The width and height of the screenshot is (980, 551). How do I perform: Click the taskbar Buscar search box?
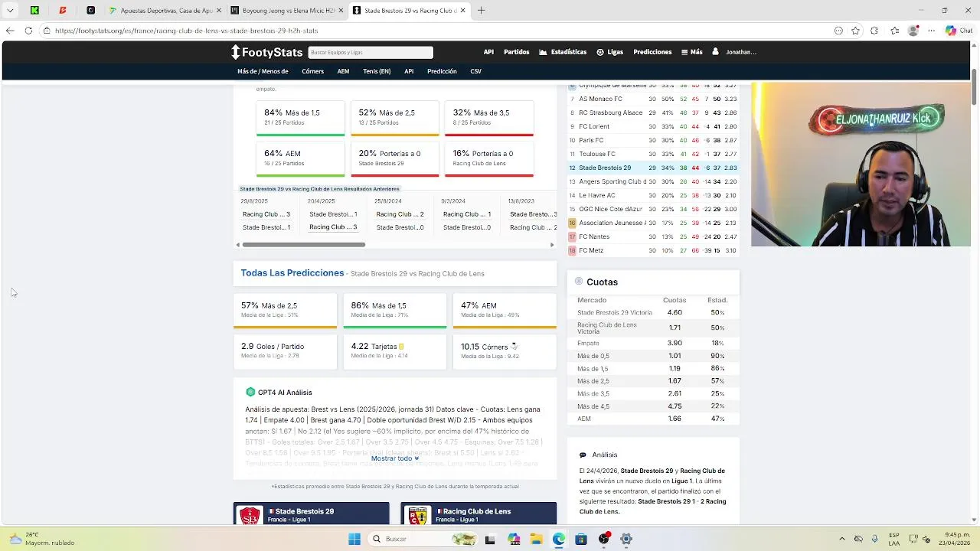tap(421, 539)
